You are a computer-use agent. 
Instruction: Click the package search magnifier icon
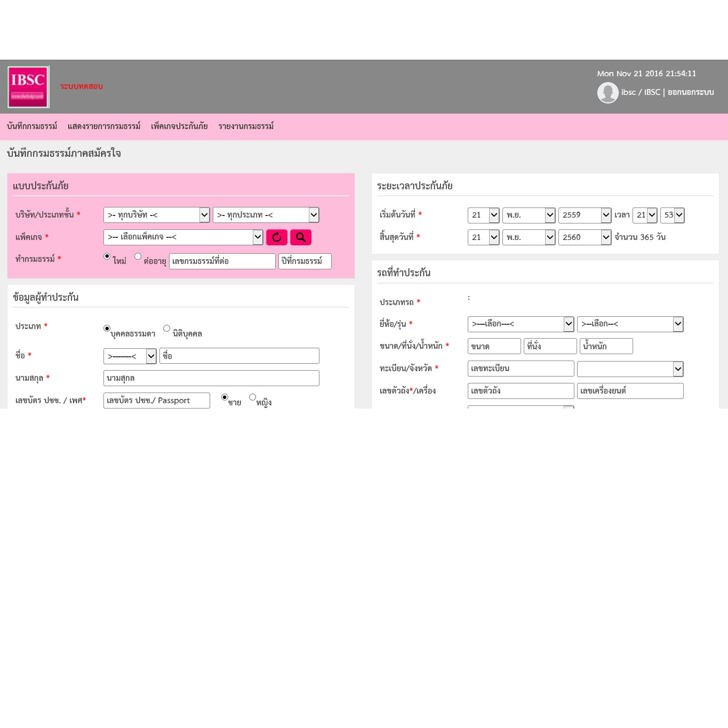coord(300,237)
